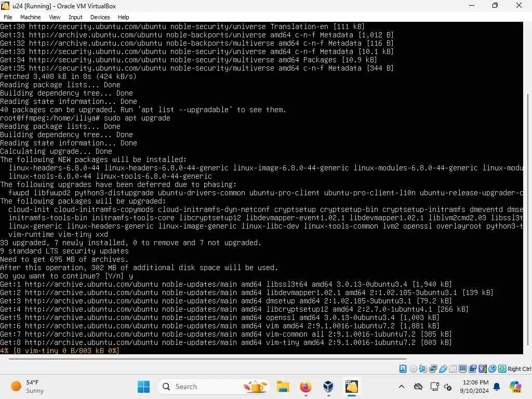Click the recording indicator icon
The image size is (532, 399).
[x=472, y=369]
